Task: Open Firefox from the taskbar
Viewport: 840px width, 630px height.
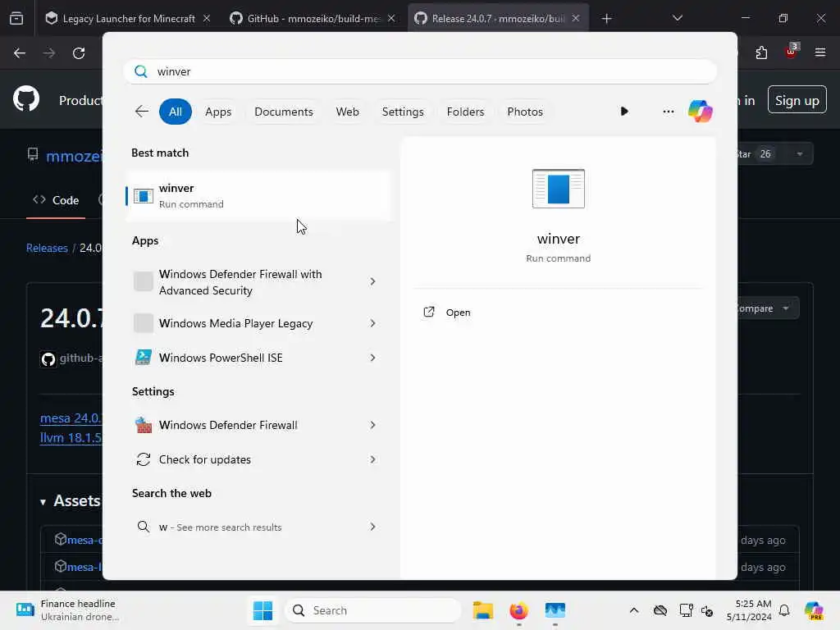Action: (518, 610)
